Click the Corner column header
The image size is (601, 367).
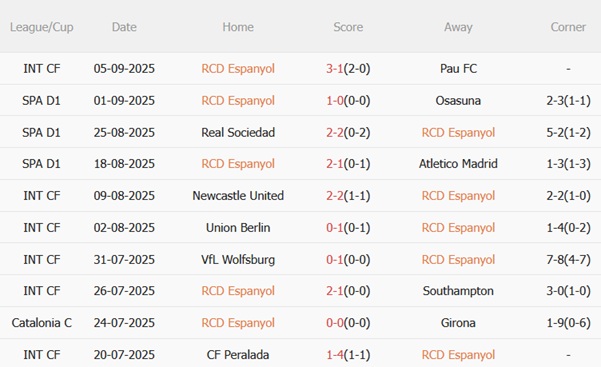[568, 27]
